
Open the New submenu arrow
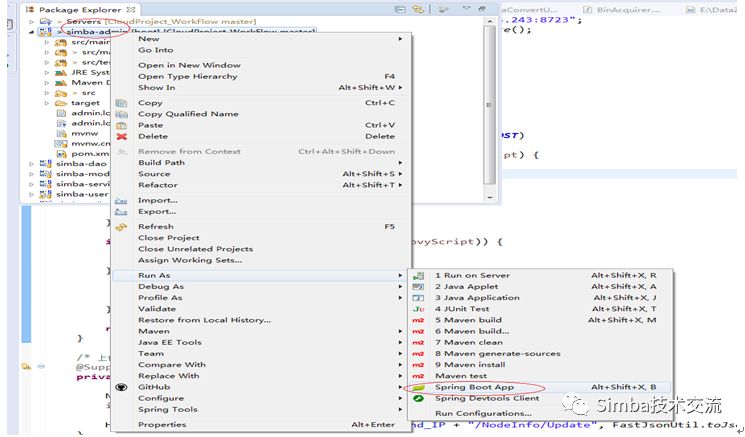pyautogui.click(x=401, y=39)
